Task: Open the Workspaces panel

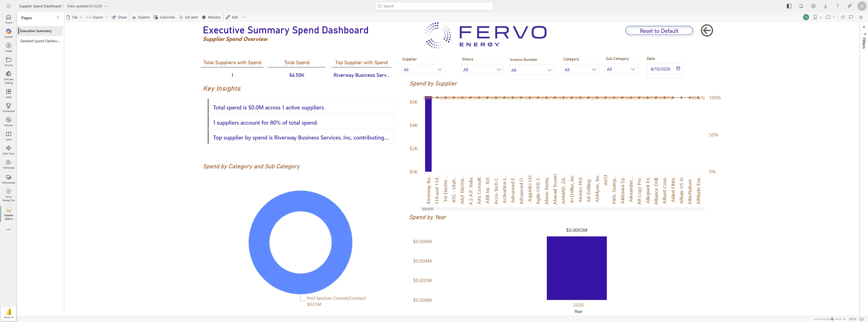Action: (x=8, y=178)
